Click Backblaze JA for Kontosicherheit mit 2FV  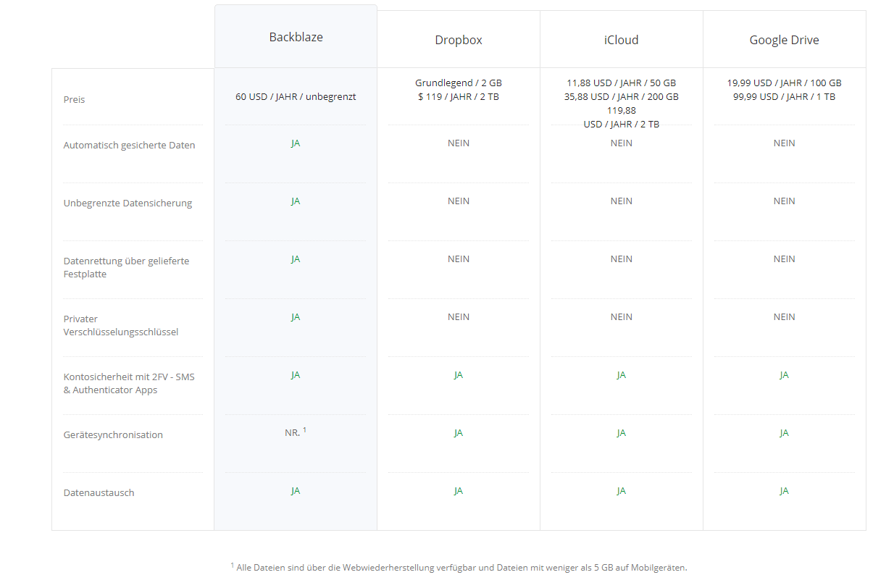pyautogui.click(x=296, y=374)
